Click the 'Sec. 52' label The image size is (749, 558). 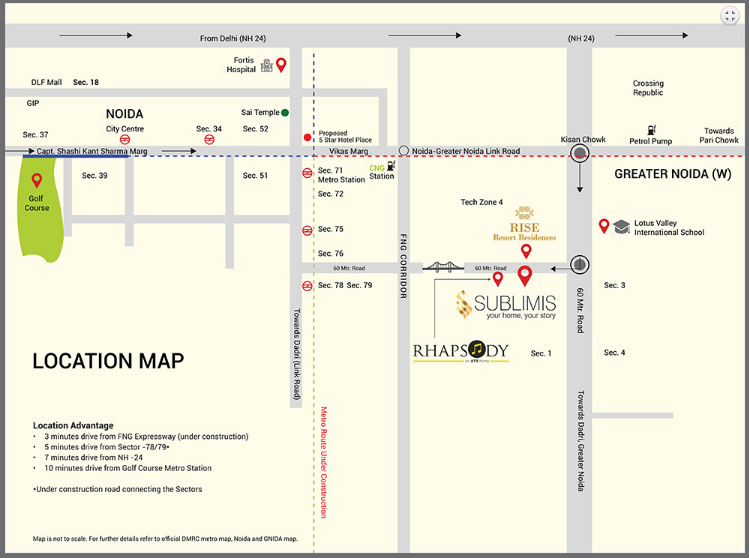[256, 129]
